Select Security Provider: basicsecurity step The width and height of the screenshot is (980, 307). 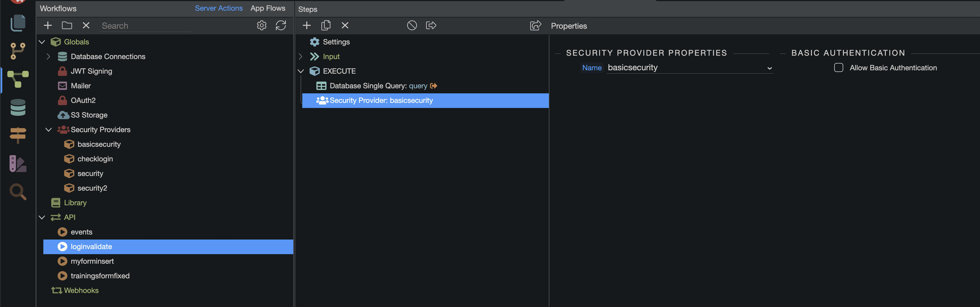425,100
